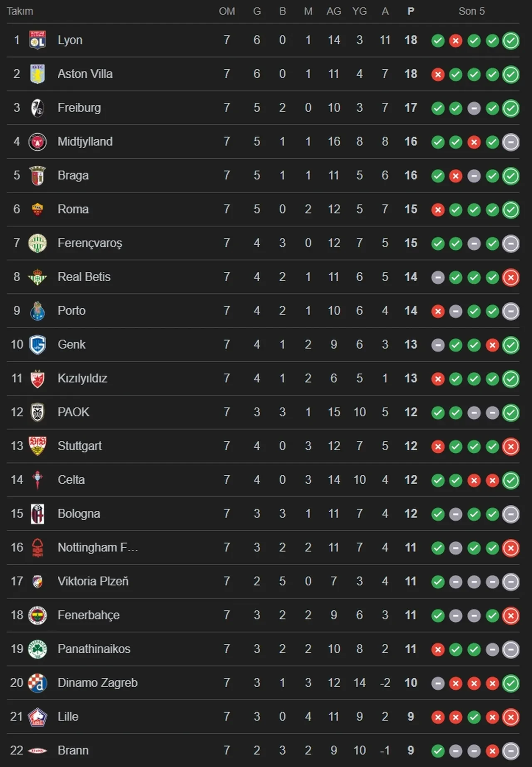Screen dimensions: 532x767
Task: Click the Lille club crest
Action: coord(37,717)
